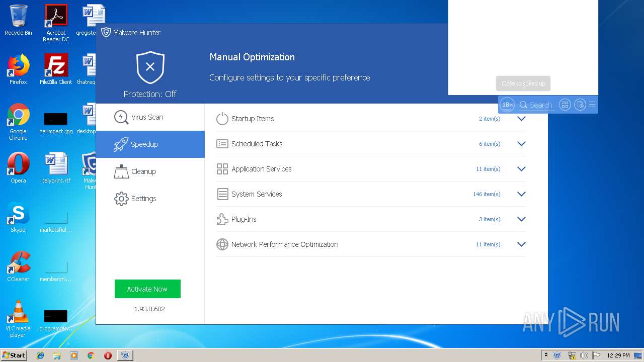
Task: Click the Application Services grid icon
Action: [x=222, y=169]
